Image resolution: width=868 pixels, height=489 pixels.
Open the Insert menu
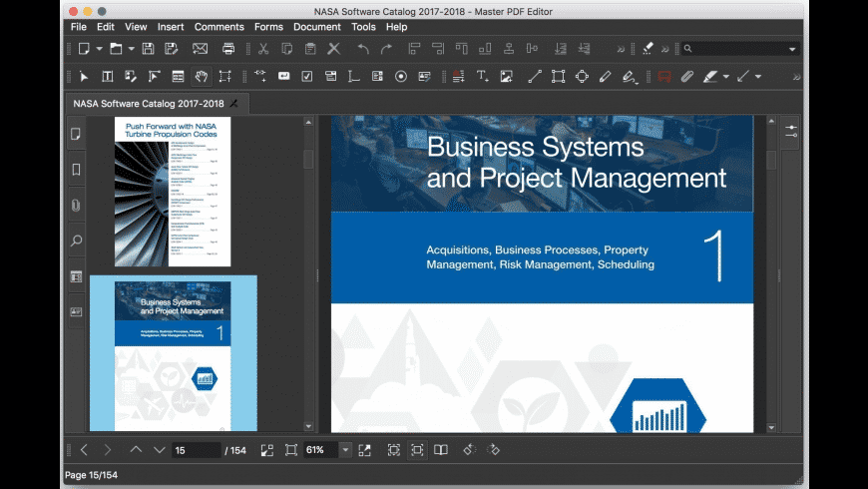pos(171,27)
